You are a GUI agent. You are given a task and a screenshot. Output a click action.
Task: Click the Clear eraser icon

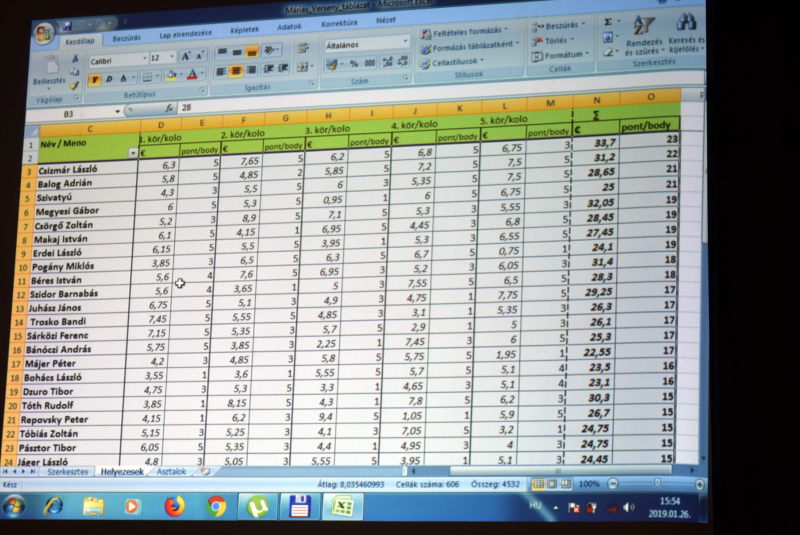click(608, 51)
